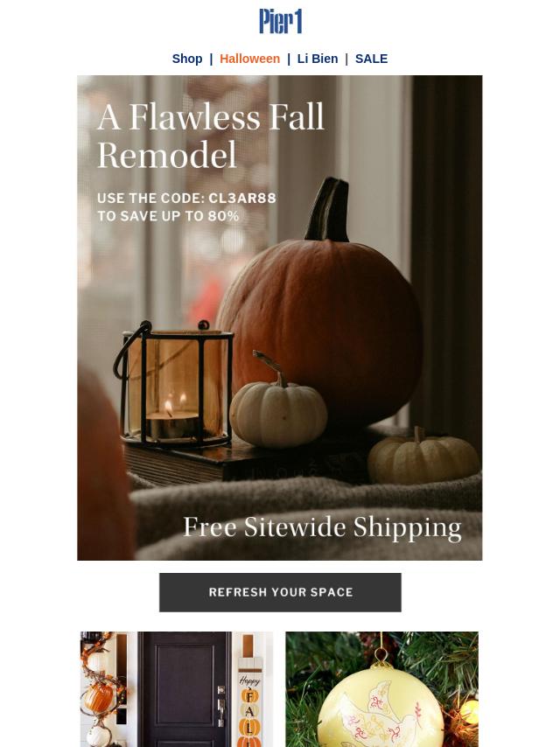Open the yellow dove ornament product image
This screenshot has height=747, width=560.
tap(381, 689)
